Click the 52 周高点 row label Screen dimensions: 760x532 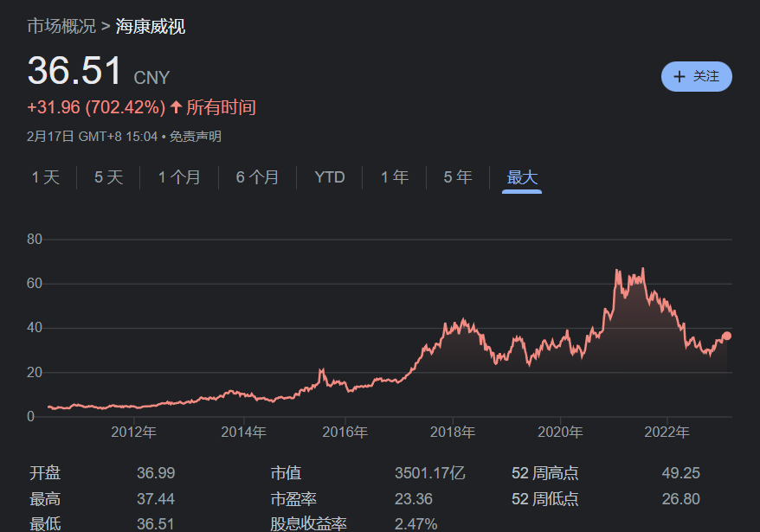(x=545, y=473)
